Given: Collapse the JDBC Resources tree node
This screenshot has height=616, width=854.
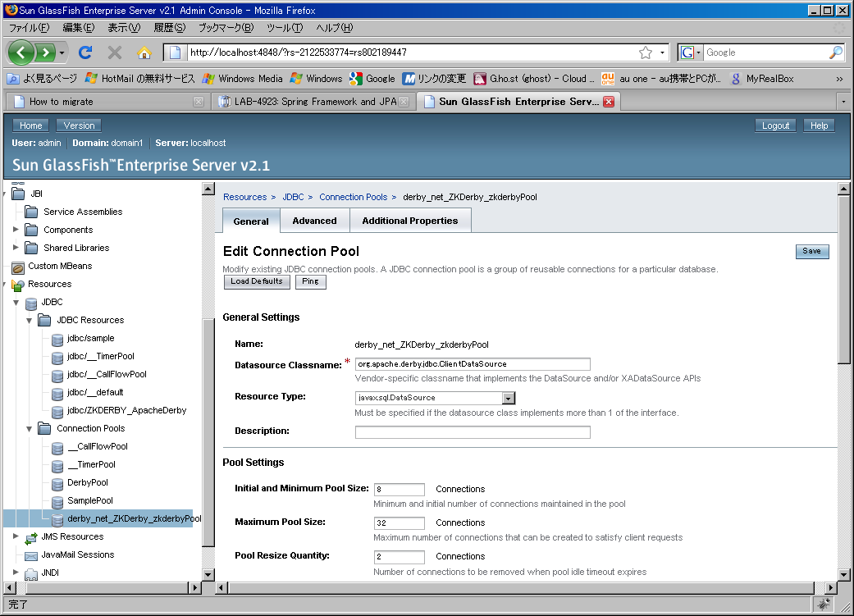Looking at the screenshot, I should coord(29,320).
